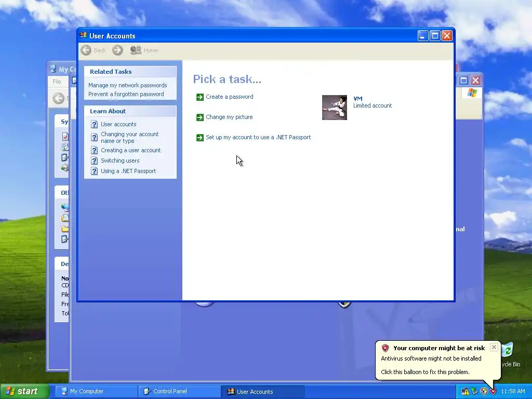Maximize the Control Panel window behind

[x=463, y=81]
